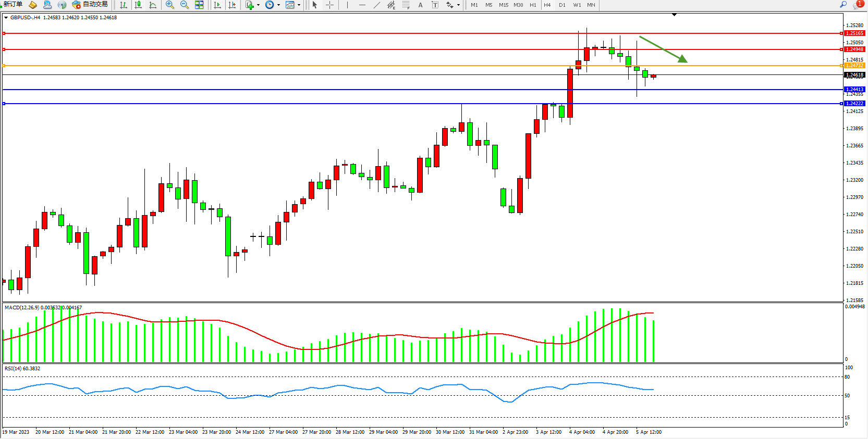Screen dimensions: 868x439
Task: Pick the Fibonacci retracement tool
Action: pos(406,5)
